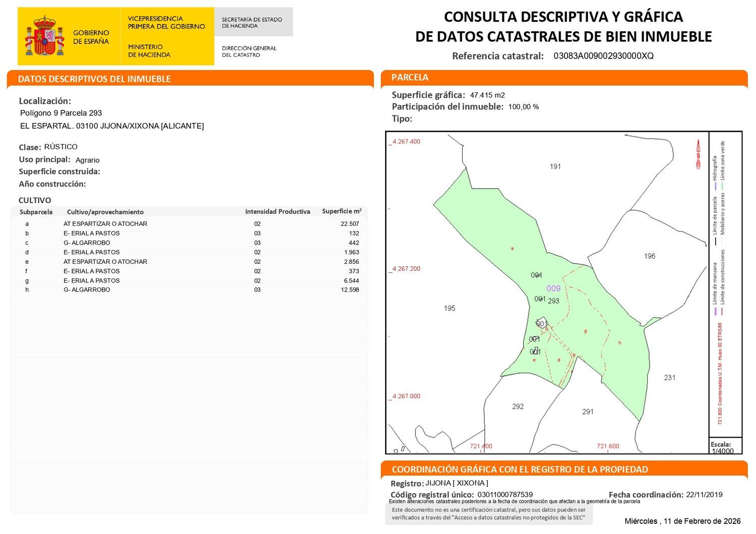Select the graphic surface value '47.415 m2'

[x=487, y=95]
